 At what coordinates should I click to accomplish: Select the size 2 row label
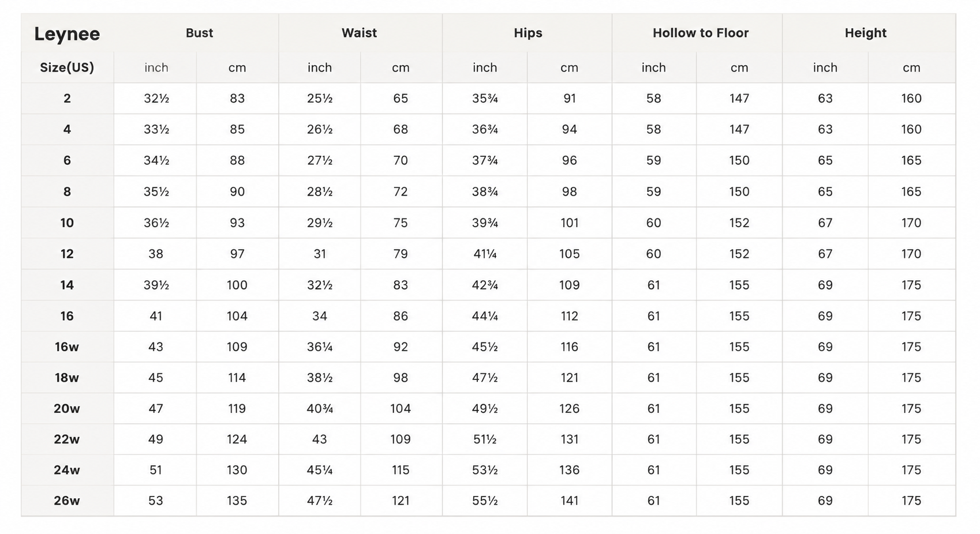[x=67, y=98]
